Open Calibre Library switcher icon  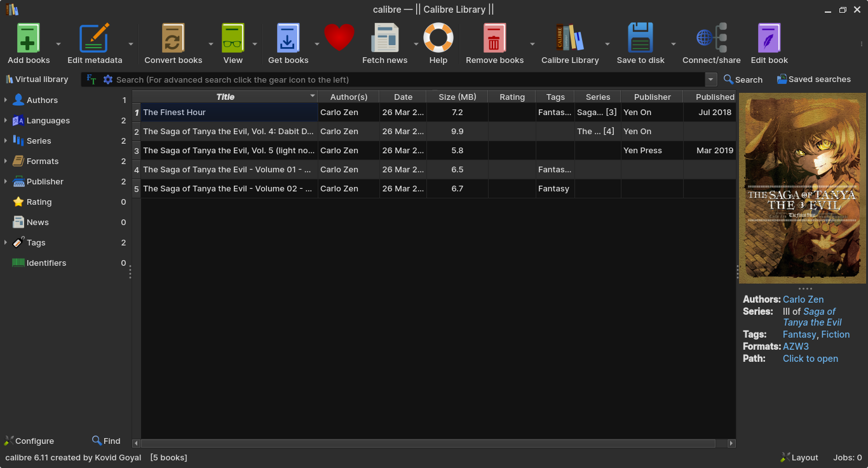pyautogui.click(x=570, y=38)
